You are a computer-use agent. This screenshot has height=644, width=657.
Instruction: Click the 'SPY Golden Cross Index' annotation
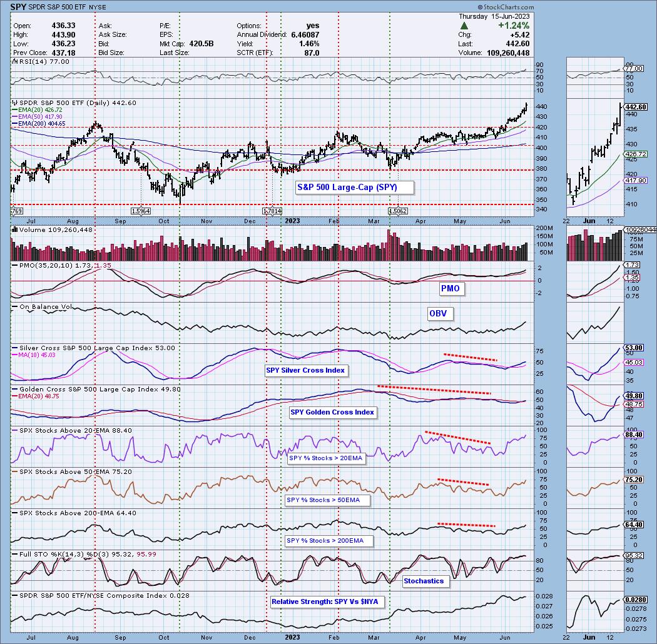(x=332, y=413)
